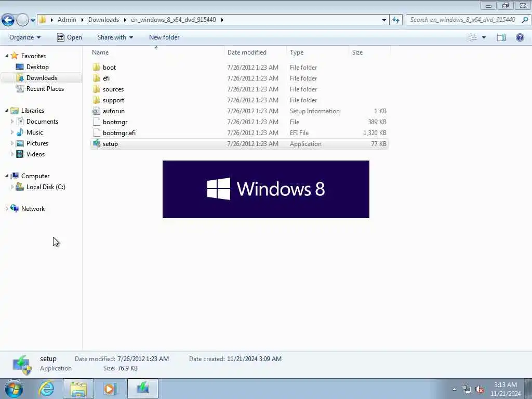Click the Refresh button beside address bar
This screenshot has width=532, height=399.
[x=395, y=20]
